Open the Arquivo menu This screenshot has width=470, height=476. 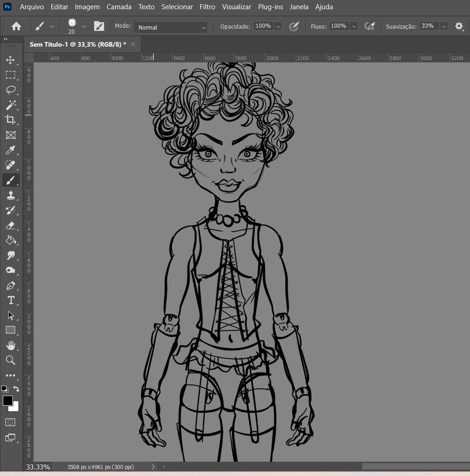point(32,7)
